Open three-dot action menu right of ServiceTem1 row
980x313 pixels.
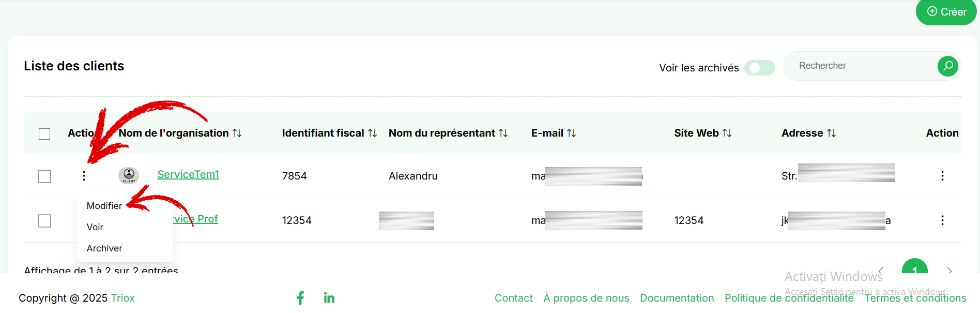pos(942,176)
